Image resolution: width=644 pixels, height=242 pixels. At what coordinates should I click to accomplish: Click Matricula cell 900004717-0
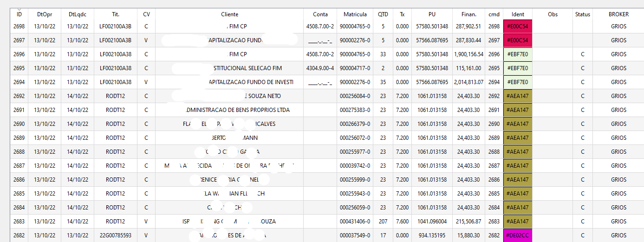tap(355, 68)
